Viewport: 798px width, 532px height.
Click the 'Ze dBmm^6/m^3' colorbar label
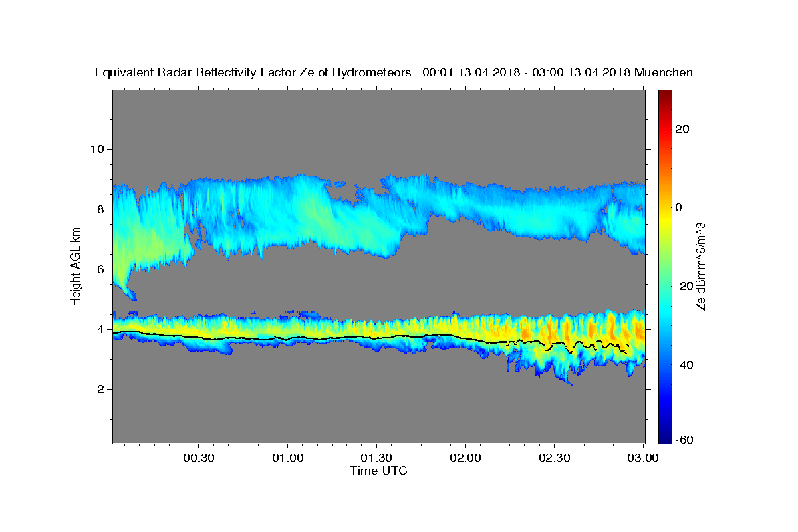(x=700, y=266)
